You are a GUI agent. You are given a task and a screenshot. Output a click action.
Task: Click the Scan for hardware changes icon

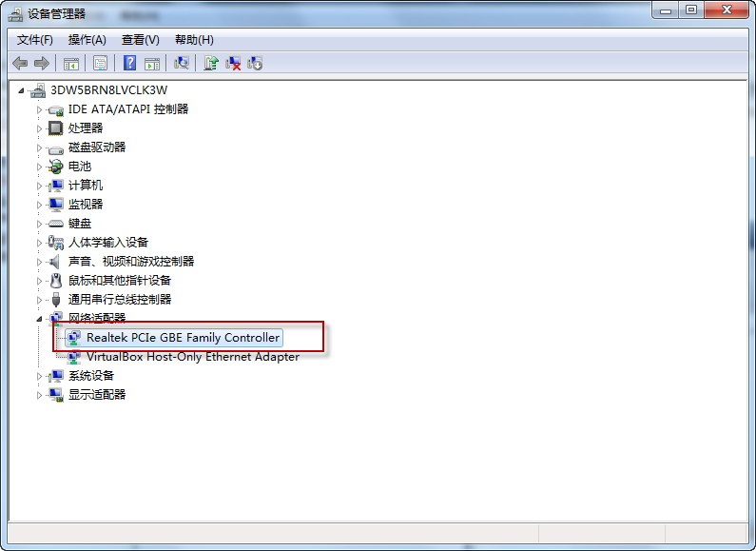click(x=182, y=63)
